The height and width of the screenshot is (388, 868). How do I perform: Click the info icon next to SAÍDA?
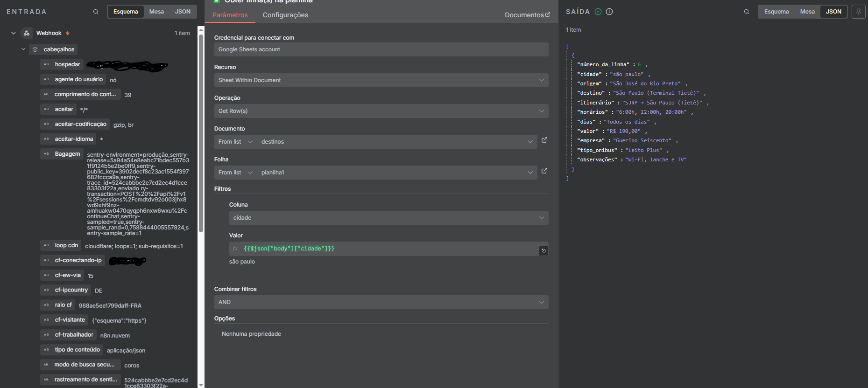(609, 12)
